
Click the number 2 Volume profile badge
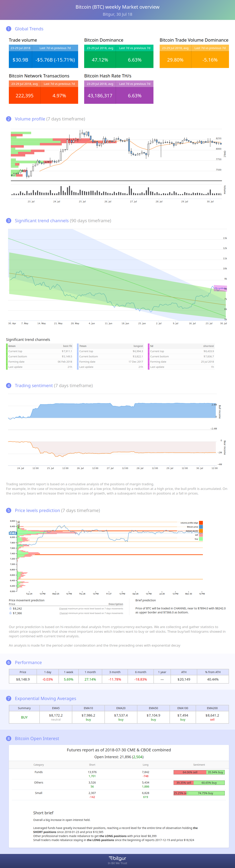tap(9, 119)
